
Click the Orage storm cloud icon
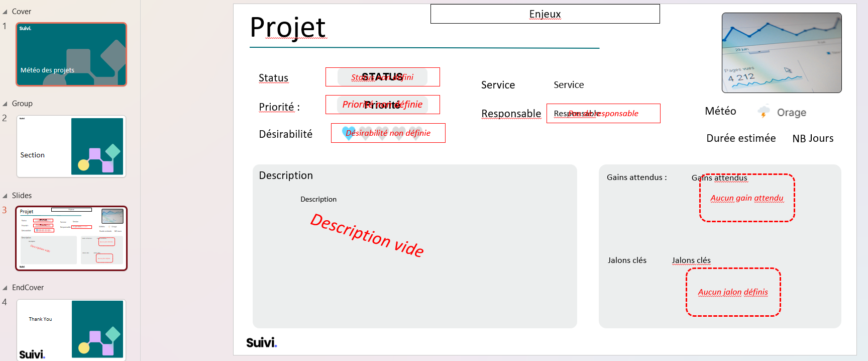point(764,112)
